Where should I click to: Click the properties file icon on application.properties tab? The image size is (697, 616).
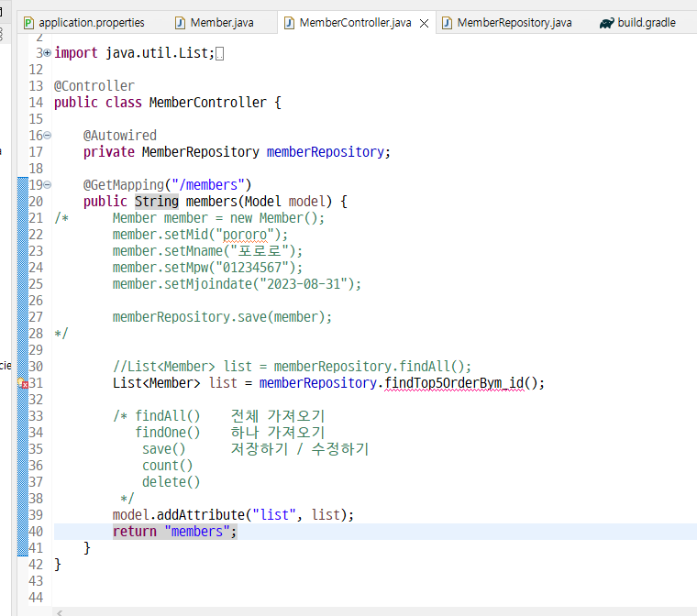tap(29, 23)
